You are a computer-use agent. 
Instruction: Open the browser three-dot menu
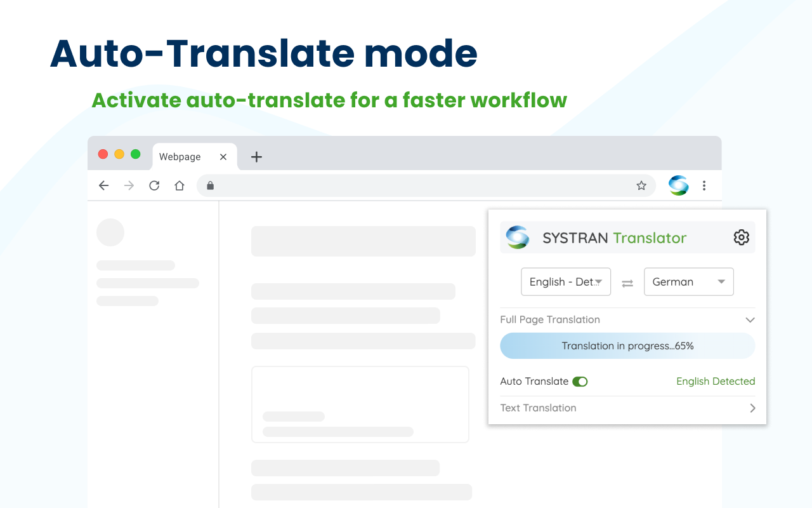(x=704, y=185)
